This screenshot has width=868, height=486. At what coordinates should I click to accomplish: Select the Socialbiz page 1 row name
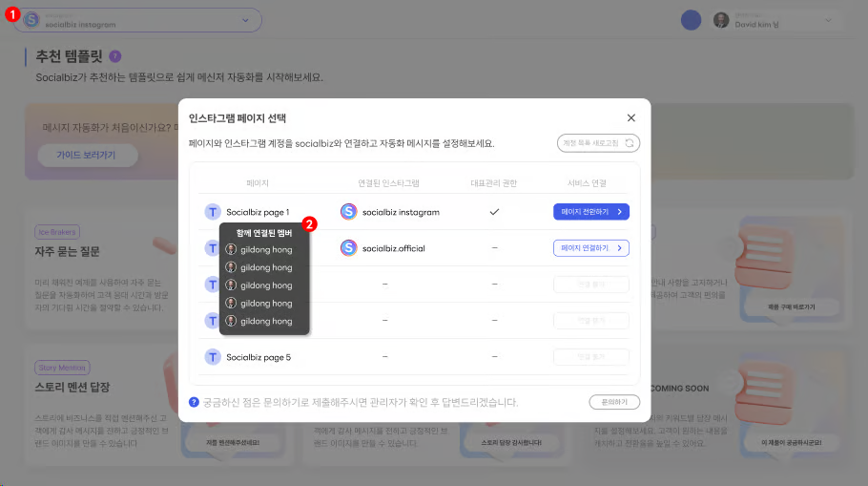click(258, 212)
